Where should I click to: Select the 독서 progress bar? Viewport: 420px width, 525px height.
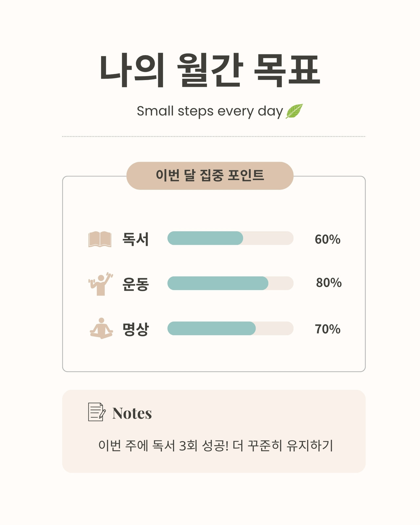tap(230, 238)
